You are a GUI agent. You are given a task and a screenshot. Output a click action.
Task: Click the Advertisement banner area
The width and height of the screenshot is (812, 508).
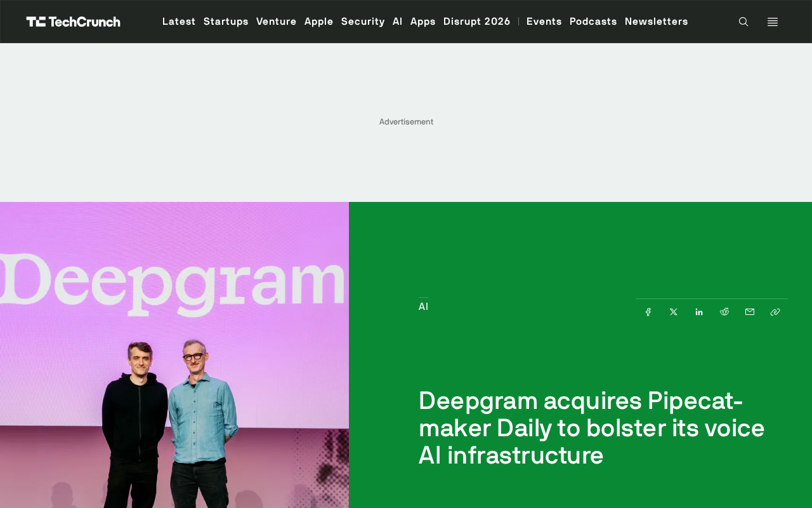406,122
